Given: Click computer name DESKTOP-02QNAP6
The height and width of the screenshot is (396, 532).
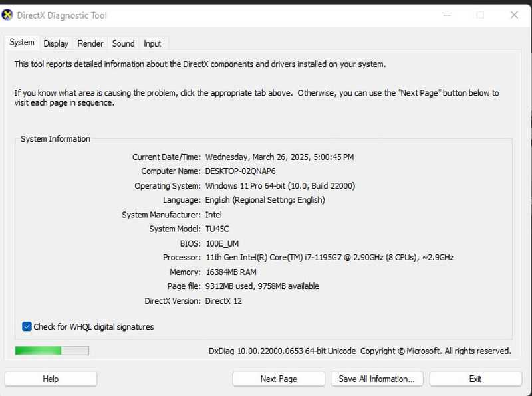Looking at the screenshot, I should click(241, 171).
